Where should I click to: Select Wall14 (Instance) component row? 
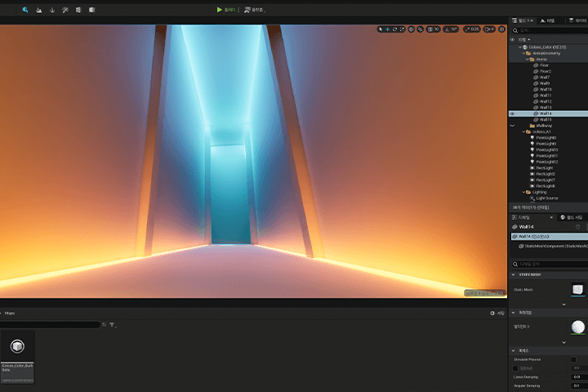550,236
